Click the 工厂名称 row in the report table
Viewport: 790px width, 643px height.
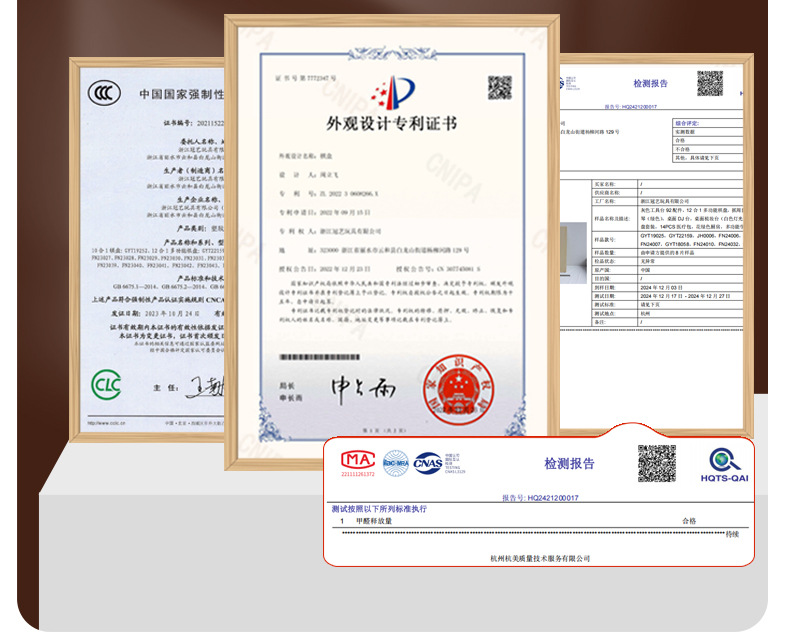pos(667,201)
